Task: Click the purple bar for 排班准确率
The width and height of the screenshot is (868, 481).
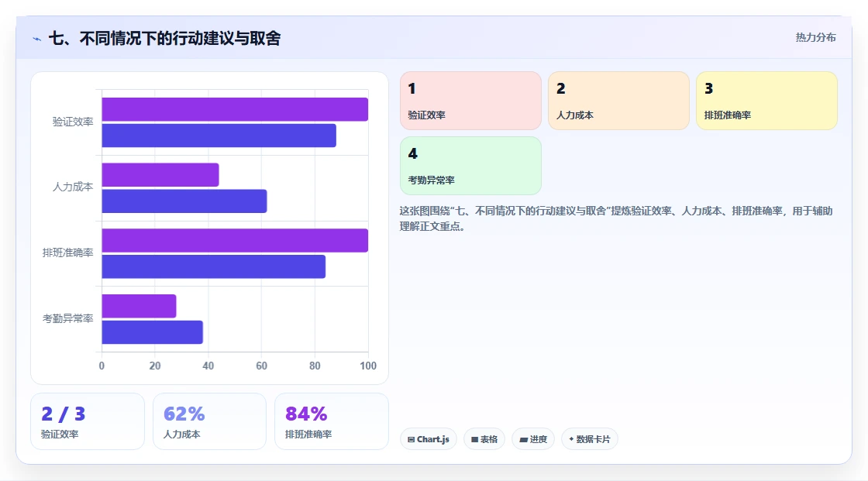Action: (235, 240)
